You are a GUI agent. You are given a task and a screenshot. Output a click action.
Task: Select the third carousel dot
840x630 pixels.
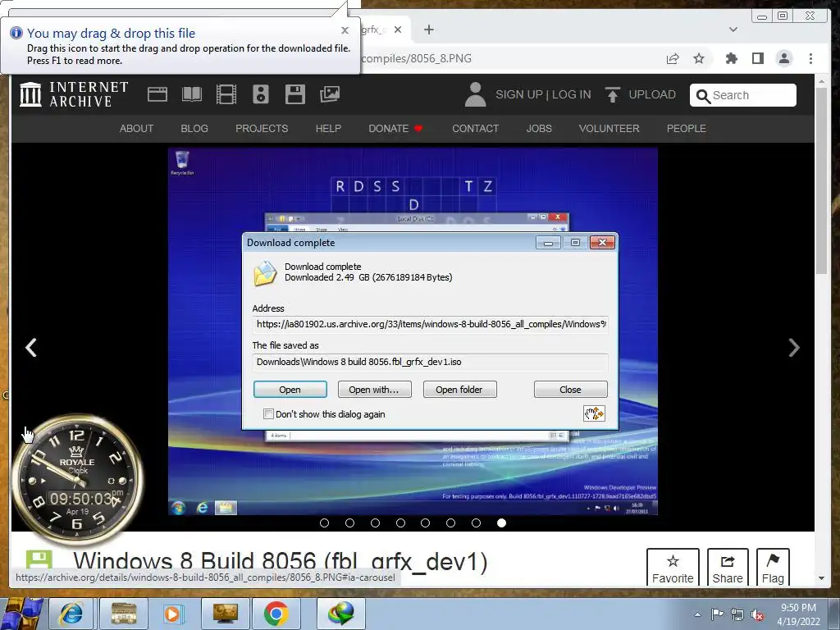(x=375, y=523)
